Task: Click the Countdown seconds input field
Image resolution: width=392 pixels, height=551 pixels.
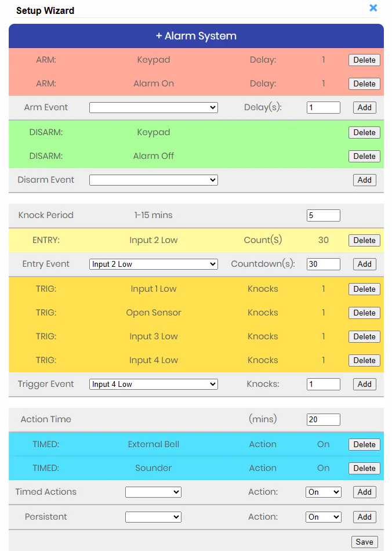Action: click(323, 264)
